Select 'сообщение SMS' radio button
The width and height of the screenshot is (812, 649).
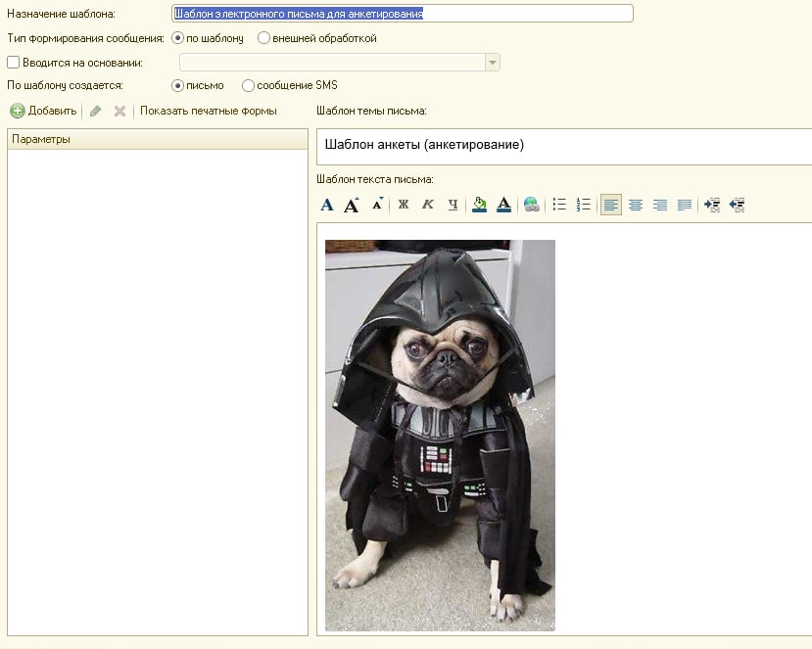point(248,85)
